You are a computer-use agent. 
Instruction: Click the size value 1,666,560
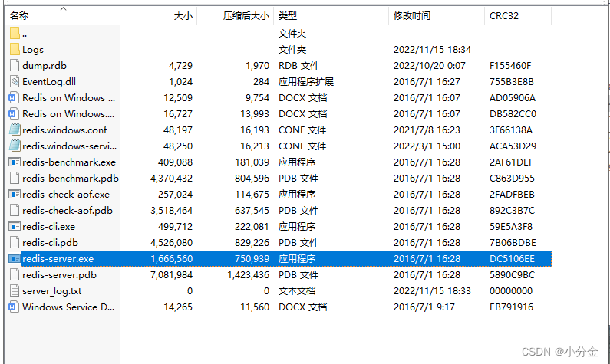(x=172, y=259)
